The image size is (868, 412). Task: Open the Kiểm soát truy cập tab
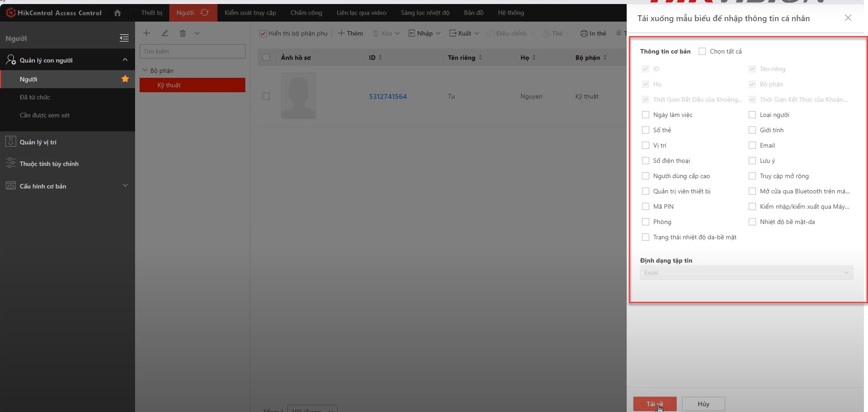250,13
